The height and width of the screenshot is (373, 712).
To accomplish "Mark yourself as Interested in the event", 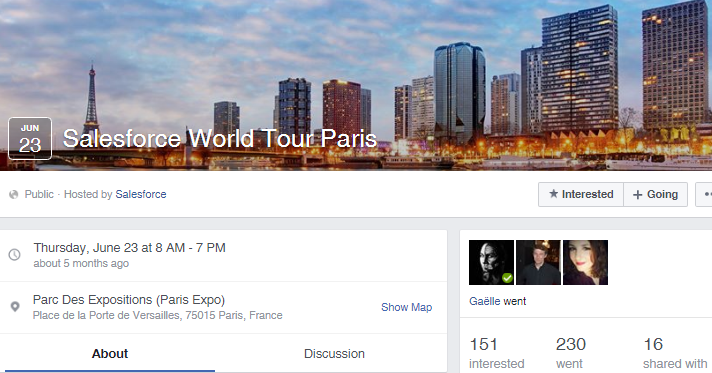I will click(x=581, y=194).
